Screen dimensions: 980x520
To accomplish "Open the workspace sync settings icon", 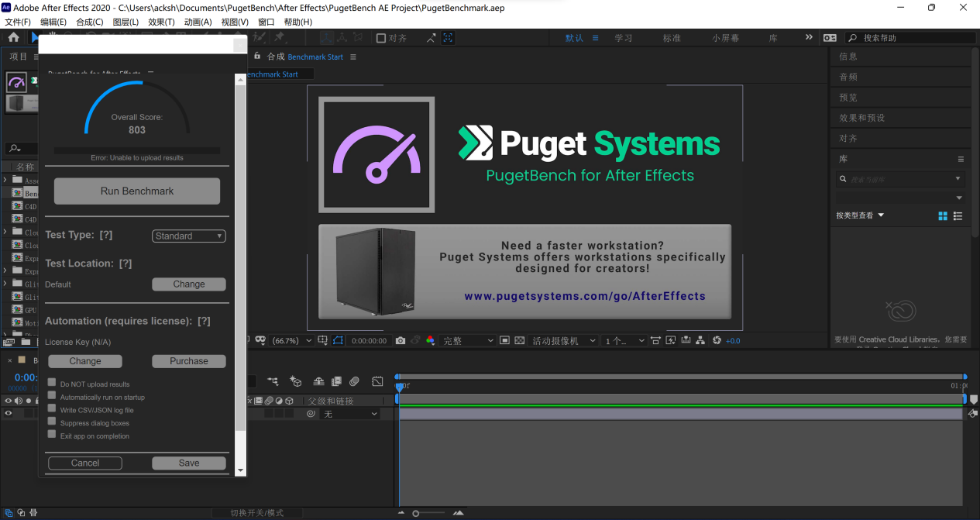I will click(x=830, y=37).
